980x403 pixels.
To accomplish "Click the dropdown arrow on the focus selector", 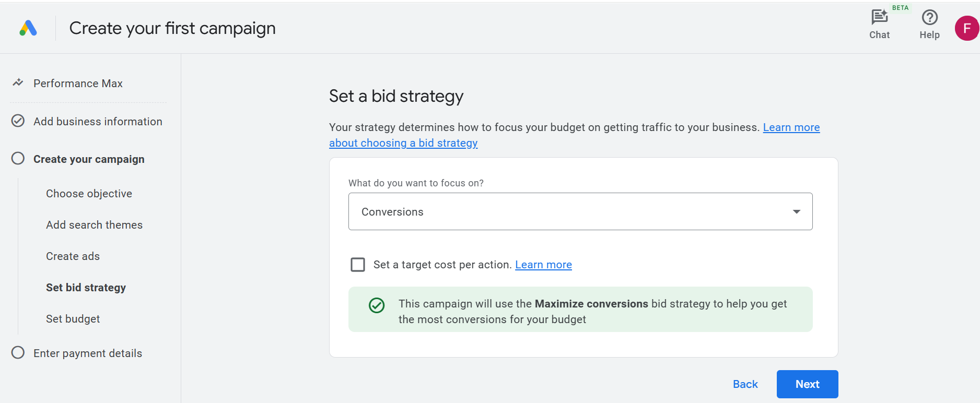I will pos(796,211).
